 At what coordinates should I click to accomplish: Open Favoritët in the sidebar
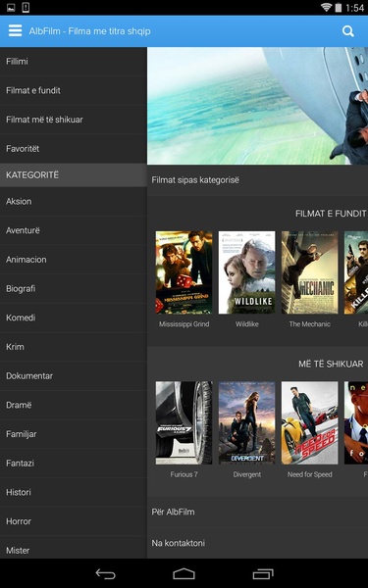(x=74, y=149)
